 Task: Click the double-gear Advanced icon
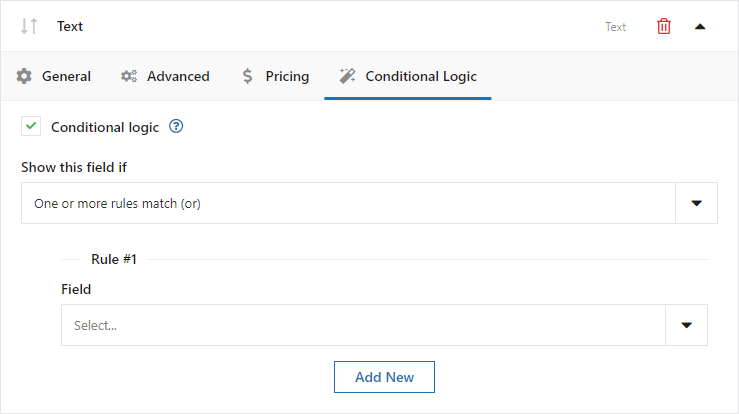tap(129, 76)
